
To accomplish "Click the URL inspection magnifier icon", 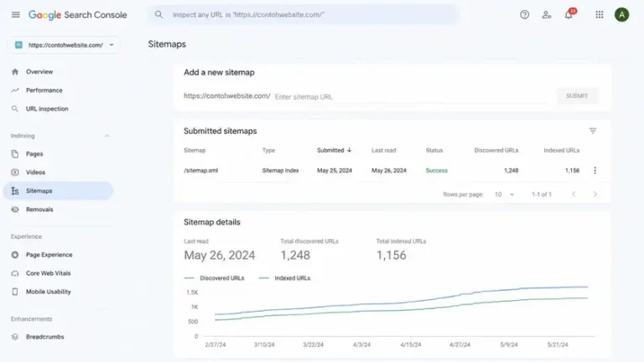I will tap(15, 109).
